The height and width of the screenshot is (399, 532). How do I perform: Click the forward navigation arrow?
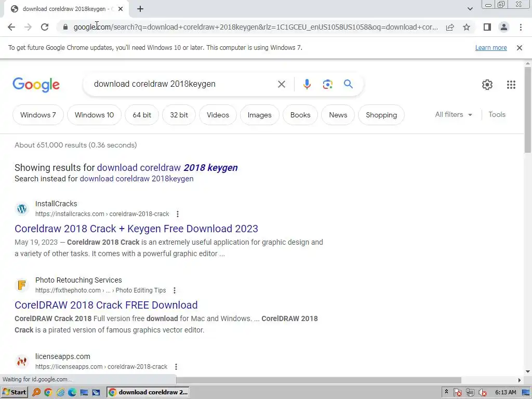(28, 27)
